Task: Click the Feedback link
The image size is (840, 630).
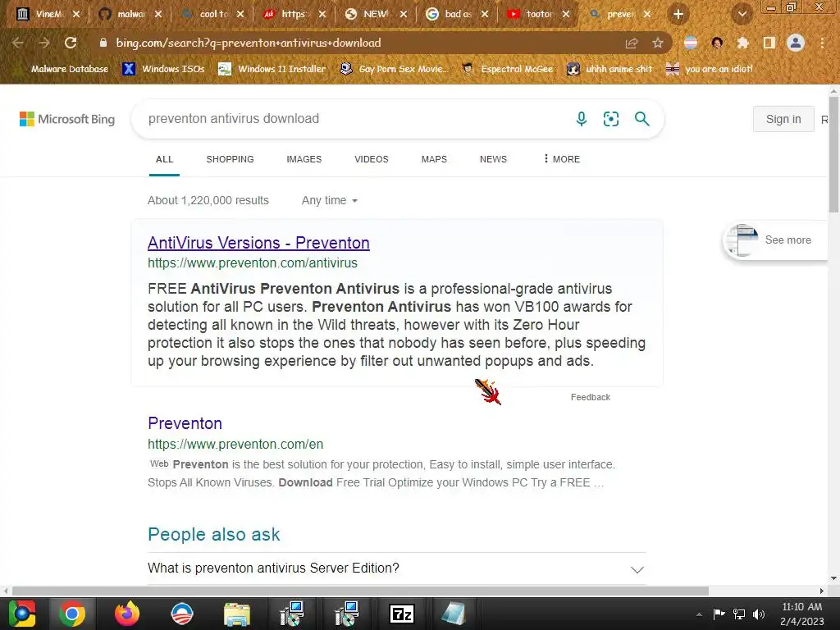Action: coord(590,397)
